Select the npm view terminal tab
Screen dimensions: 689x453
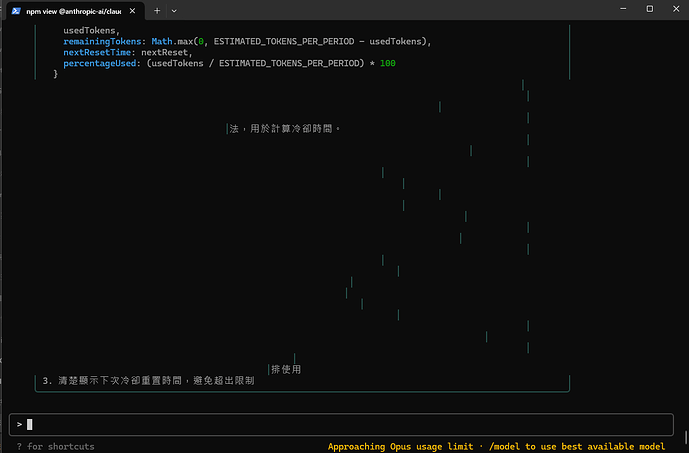tap(75, 11)
